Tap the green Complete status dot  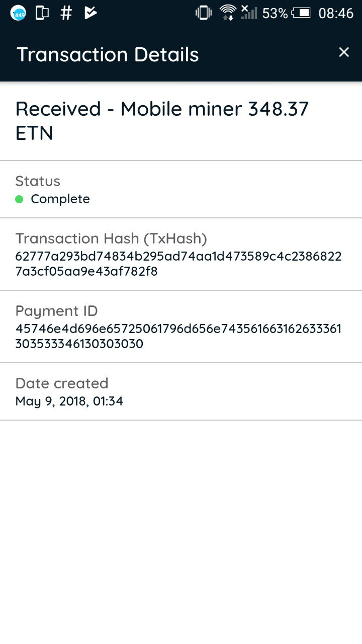pos(20,199)
